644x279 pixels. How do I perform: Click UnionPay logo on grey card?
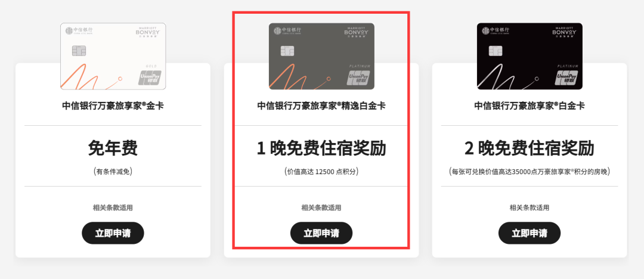358,78
